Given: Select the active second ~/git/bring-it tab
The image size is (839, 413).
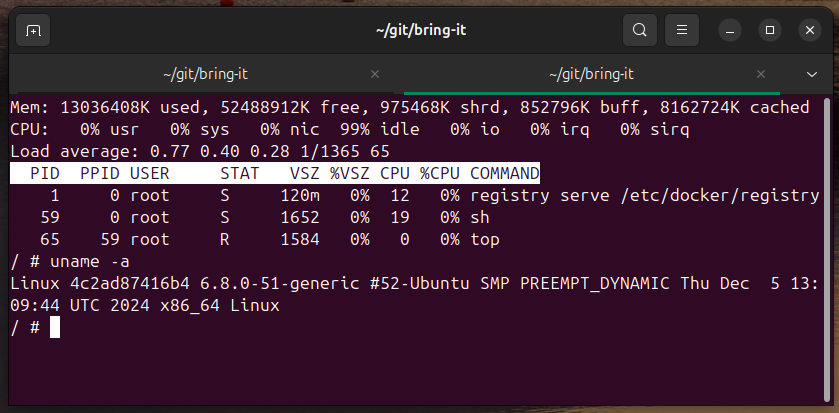Looking at the screenshot, I should click(x=592, y=74).
